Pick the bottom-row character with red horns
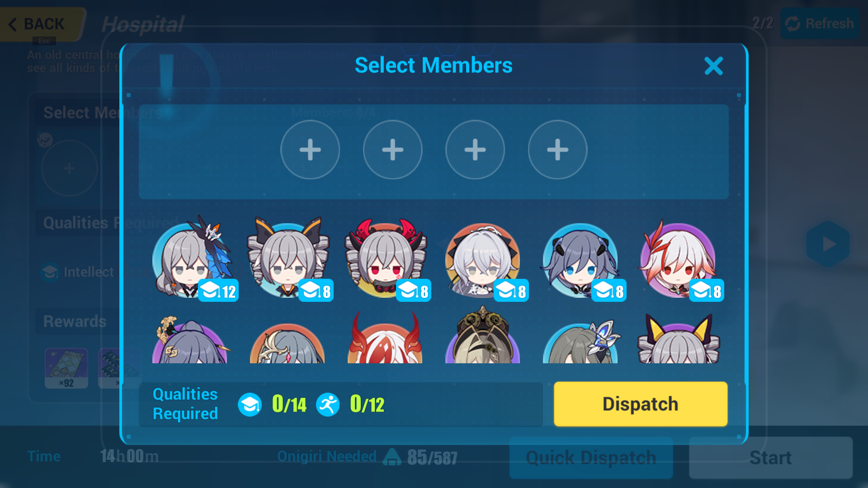 coord(385,337)
